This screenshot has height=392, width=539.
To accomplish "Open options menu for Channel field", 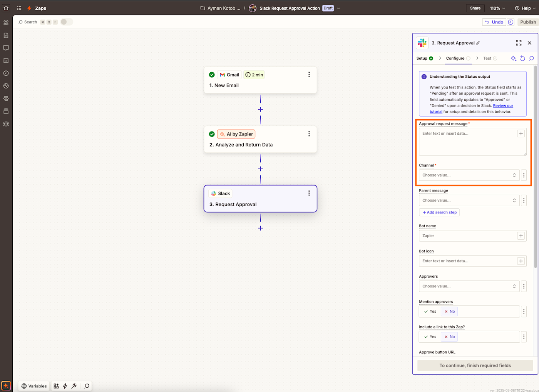I will [524, 175].
